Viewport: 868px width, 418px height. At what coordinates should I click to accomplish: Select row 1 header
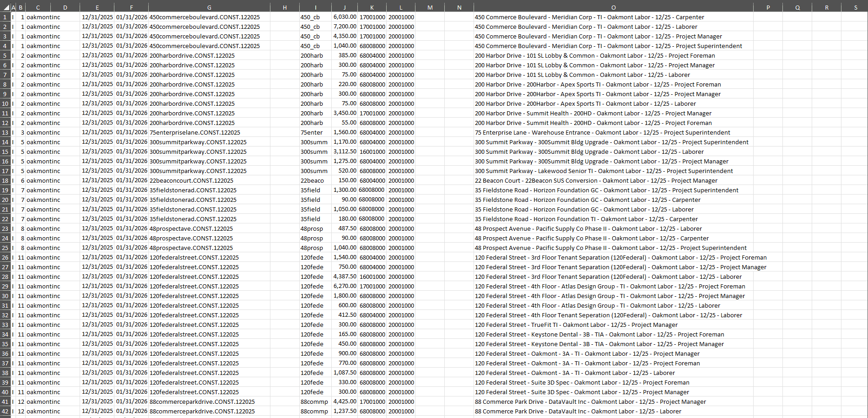click(x=5, y=17)
